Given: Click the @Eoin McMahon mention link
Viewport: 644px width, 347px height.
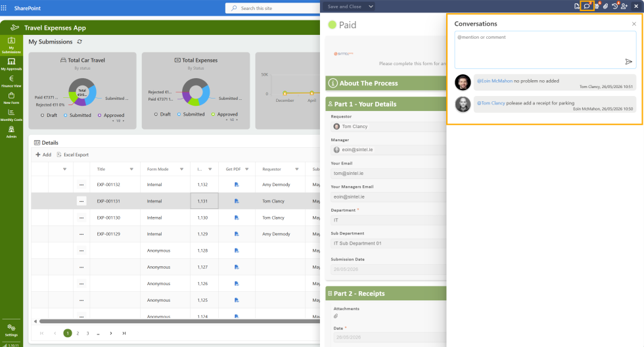Looking at the screenshot, I should [x=494, y=81].
